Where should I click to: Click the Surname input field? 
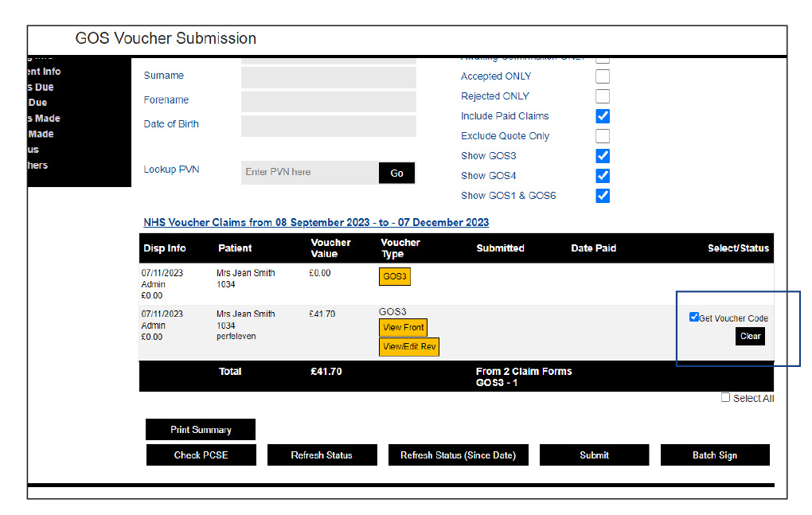pyautogui.click(x=328, y=77)
